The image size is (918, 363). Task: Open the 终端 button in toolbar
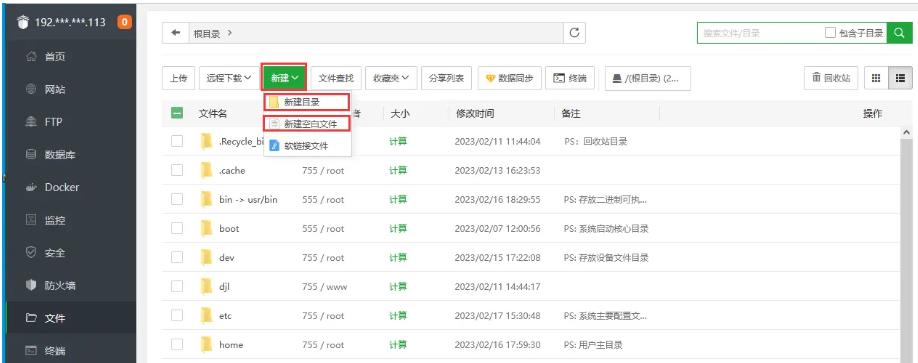570,78
